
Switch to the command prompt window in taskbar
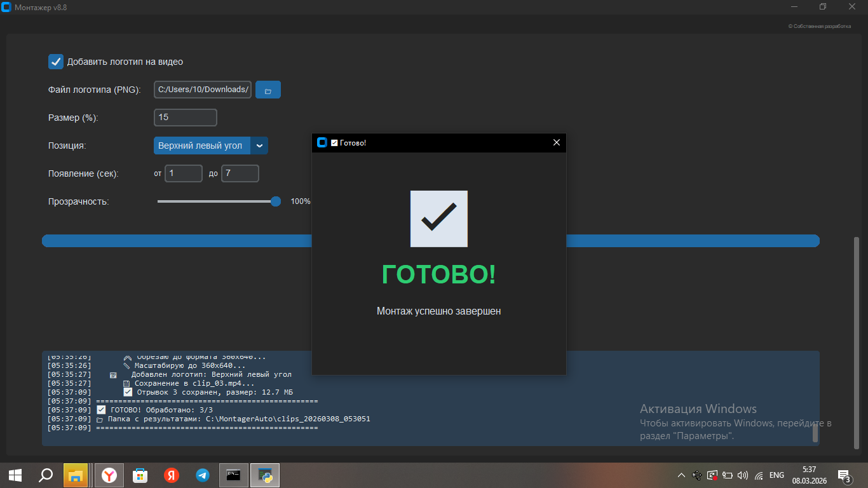pyautogui.click(x=233, y=475)
